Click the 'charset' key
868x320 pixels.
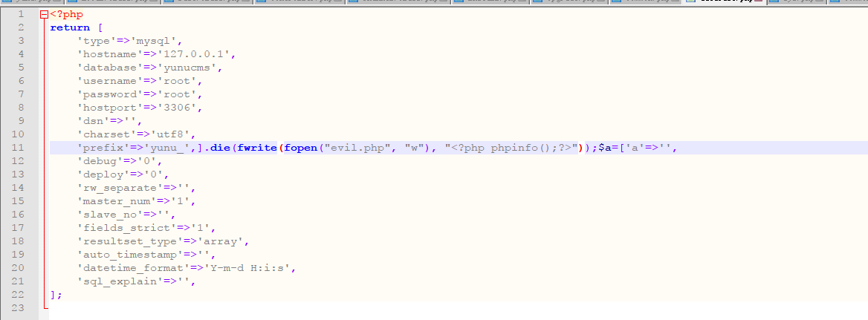107,135
